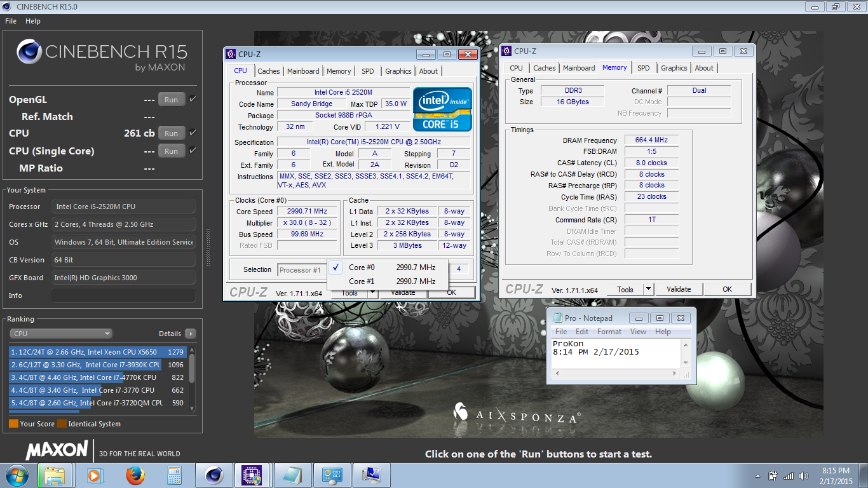
Task: Open the Notepad Format menu
Action: pos(609,332)
